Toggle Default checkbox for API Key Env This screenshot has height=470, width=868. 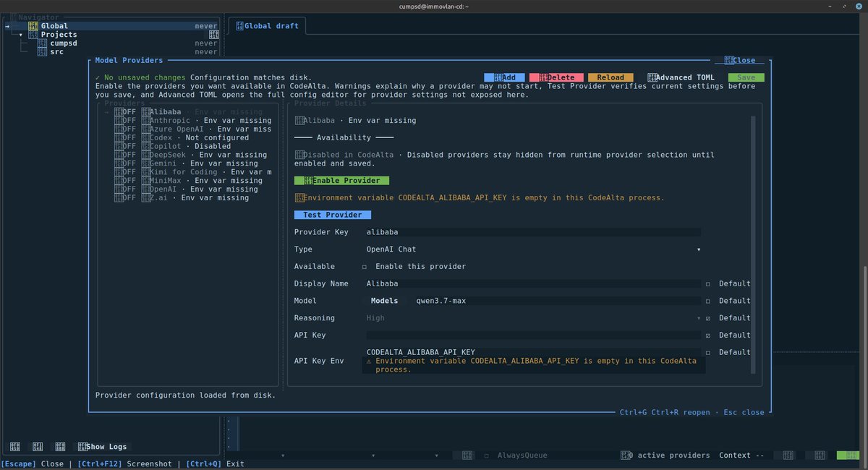708,352
